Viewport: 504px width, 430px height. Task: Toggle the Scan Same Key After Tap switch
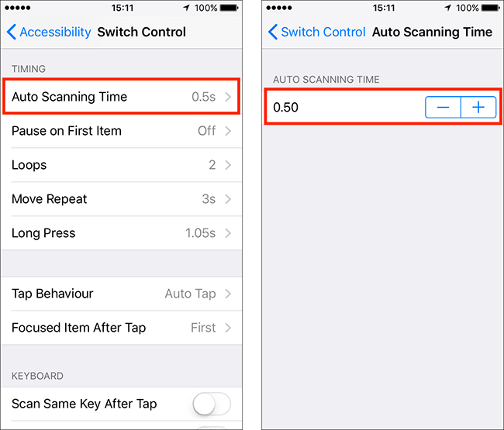(x=211, y=404)
